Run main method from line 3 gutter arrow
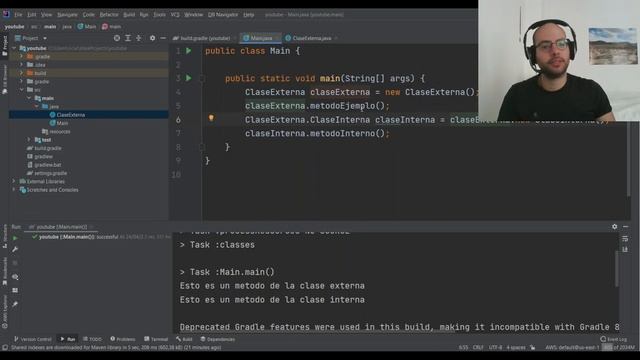 189,78
